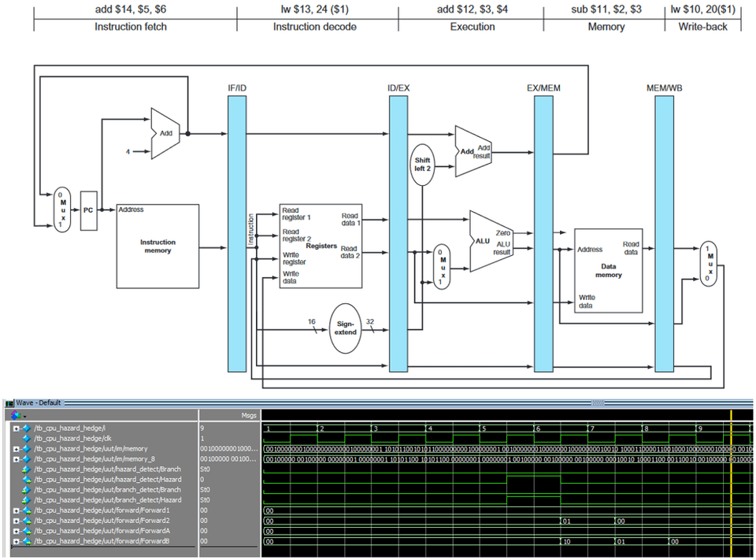Click the ALU label in the diagram
The width and height of the screenshot is (756, 560).
pos(483,241)
